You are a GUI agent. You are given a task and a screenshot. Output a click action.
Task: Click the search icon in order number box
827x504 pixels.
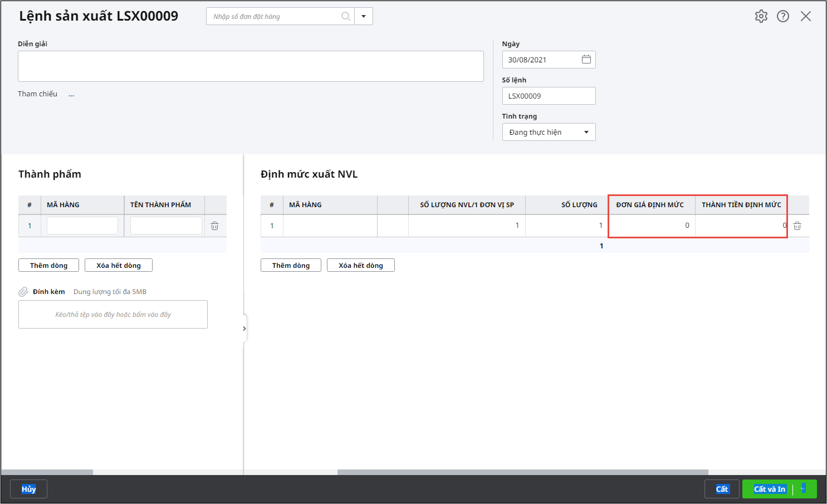click(345, 16)
